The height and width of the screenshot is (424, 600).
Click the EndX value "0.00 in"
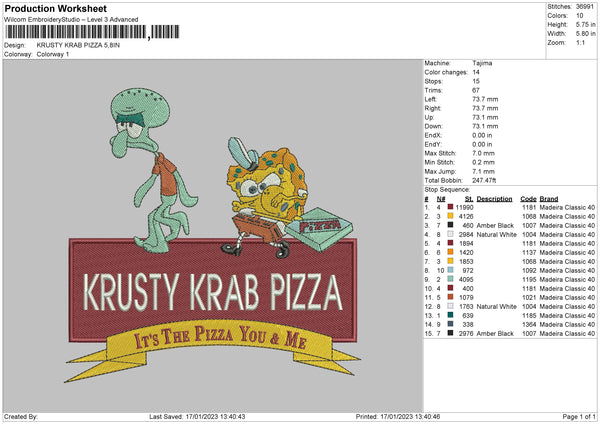coord(482,135)
